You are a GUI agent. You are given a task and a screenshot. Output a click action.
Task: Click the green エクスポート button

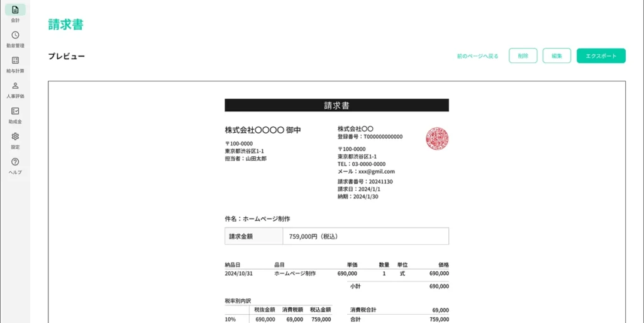coord(601,56)
